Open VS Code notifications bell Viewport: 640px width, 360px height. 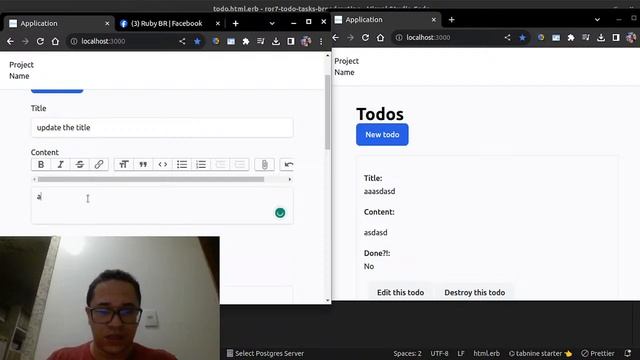[x=628, y=353]
